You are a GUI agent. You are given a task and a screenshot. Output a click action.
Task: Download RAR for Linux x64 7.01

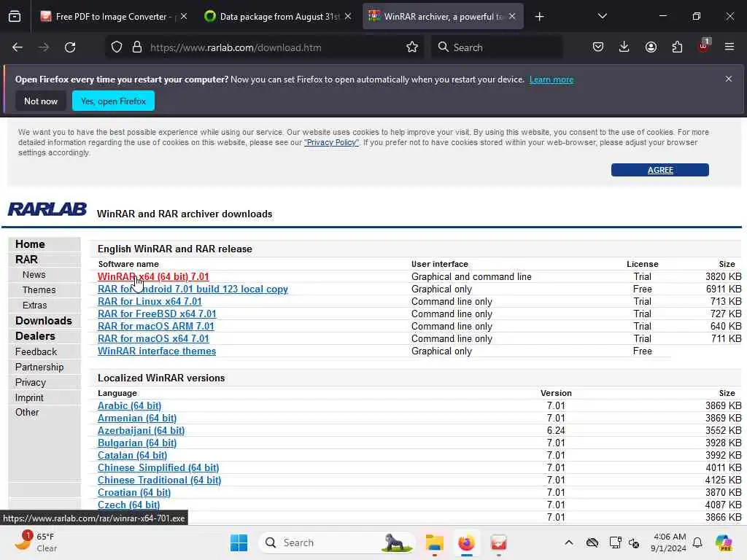150,301
